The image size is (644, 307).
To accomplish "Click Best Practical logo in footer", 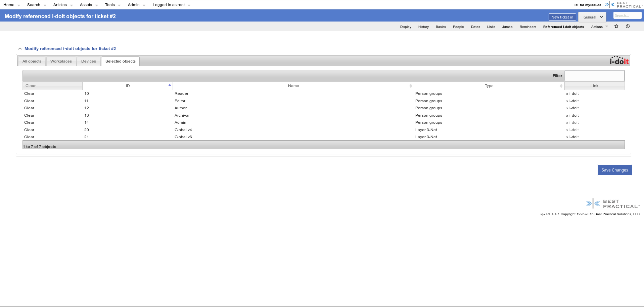I will (x=613, y=204).
